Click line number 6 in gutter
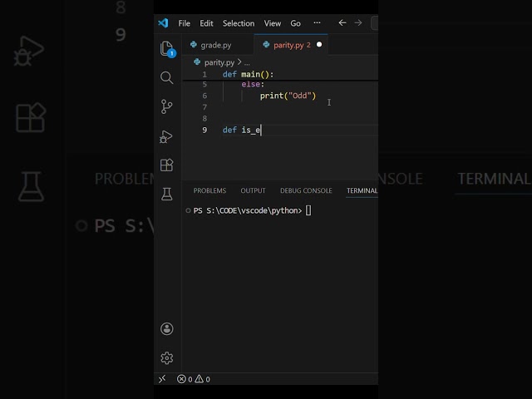The width and height of the screenshot is (532, 399). point(204,96)
